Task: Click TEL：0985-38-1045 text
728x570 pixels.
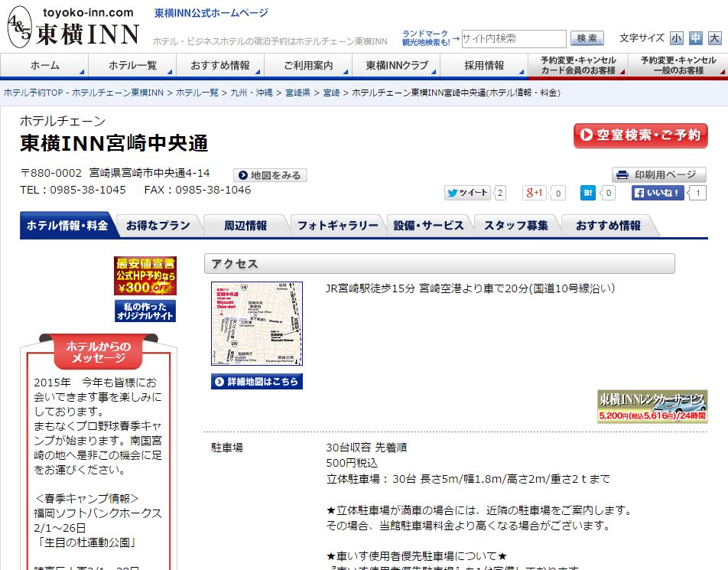Action: [x=73, y=190]
